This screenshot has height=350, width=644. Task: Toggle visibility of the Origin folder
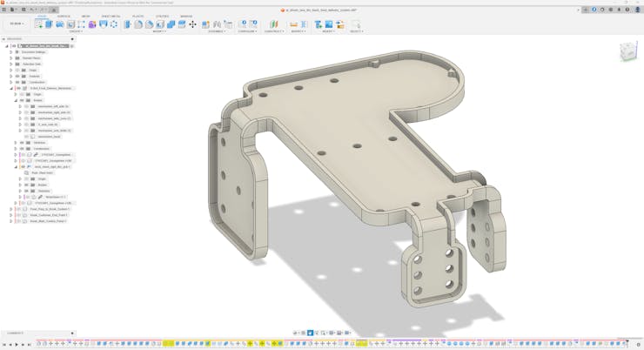pos(17,70)
